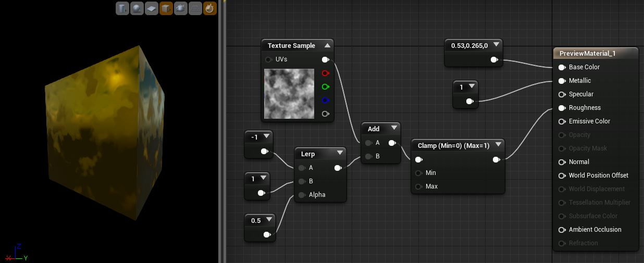Click the UVs input pin on Texture Sample
This screenshot has width=644, height=263.
tap(269, 59)
